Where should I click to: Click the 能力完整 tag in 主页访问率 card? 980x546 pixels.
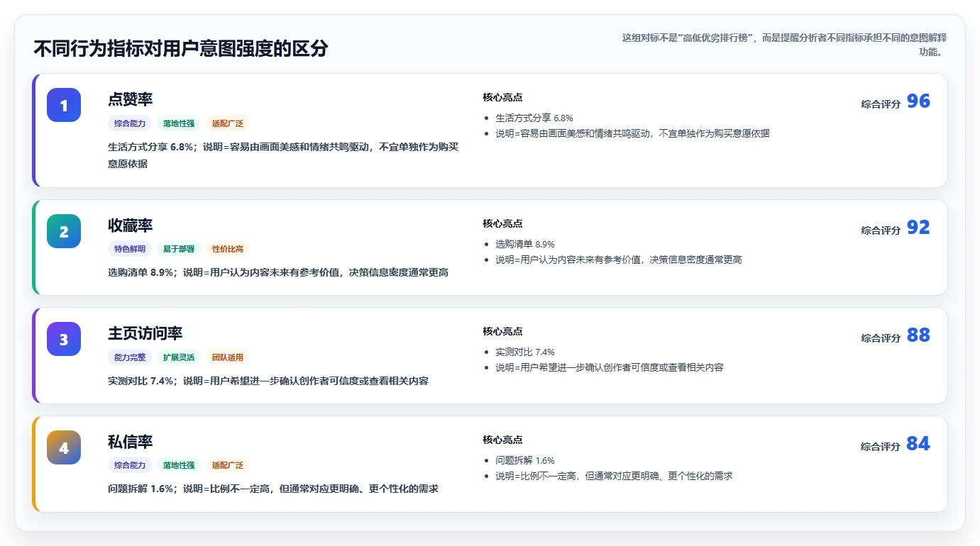(x=130, y=357)
